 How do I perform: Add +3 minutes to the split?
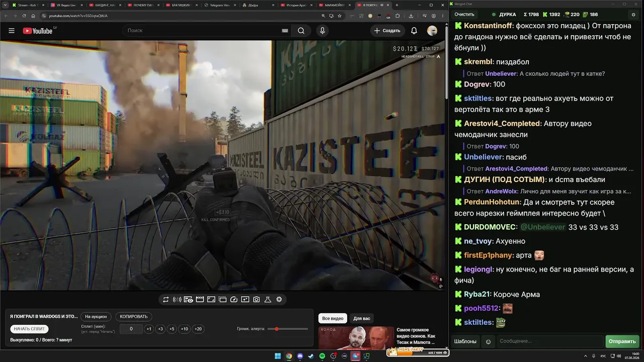pyautogui.click(x=160, y=329)
